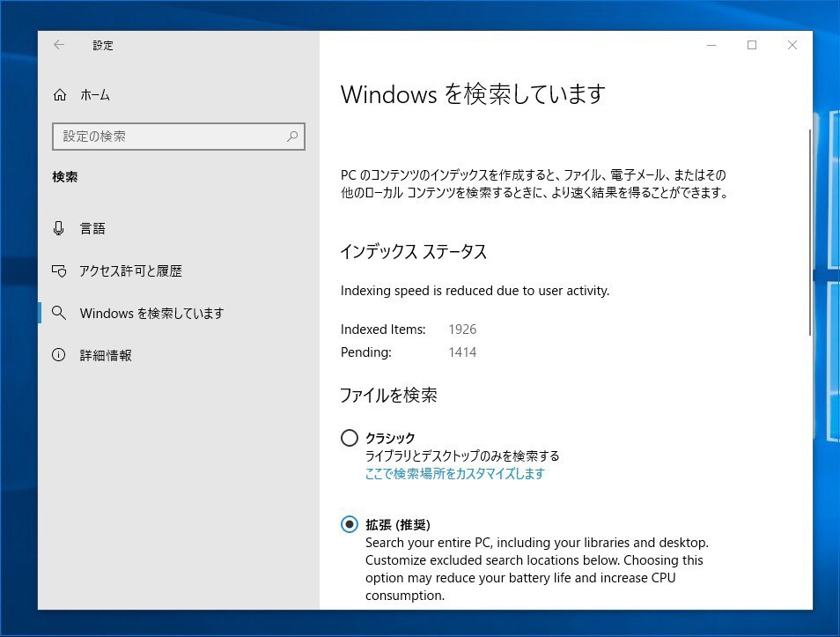840x637 pixels.
Task: Close the 設定 window
Action: coord(792,45)
